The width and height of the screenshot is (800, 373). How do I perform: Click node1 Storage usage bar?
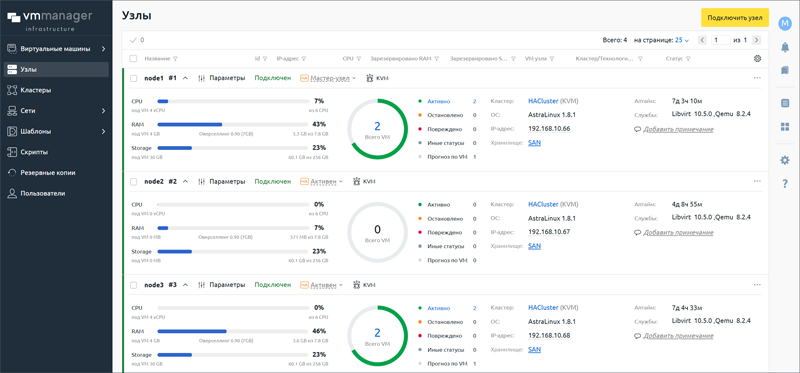(x=233, y=148)
